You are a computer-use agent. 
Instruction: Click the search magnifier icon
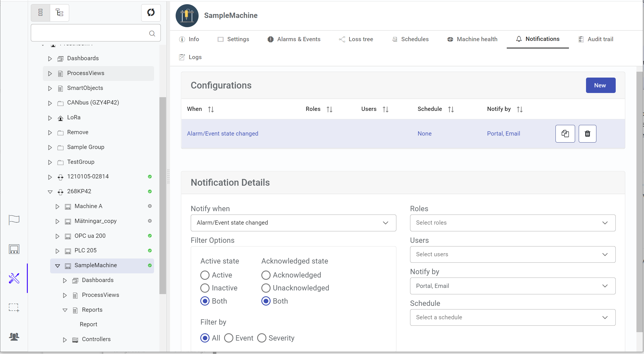pyautogui.click(x=152, y=34)
